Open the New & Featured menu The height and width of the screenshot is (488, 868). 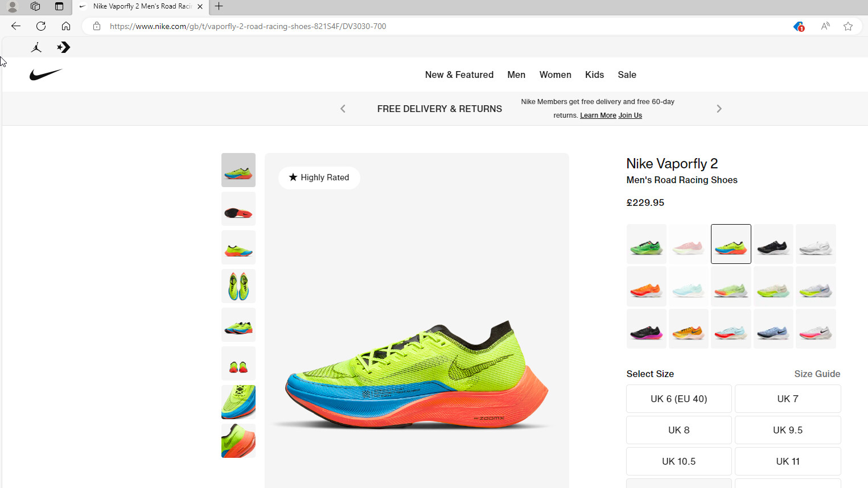[x=459, y=75]
